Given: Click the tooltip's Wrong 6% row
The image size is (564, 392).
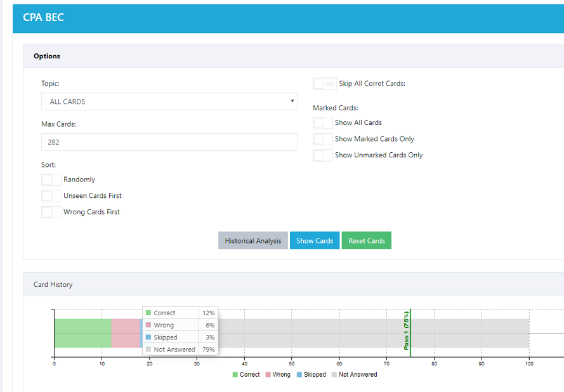Looking at the screenshot, I should [x=180, y=325].
